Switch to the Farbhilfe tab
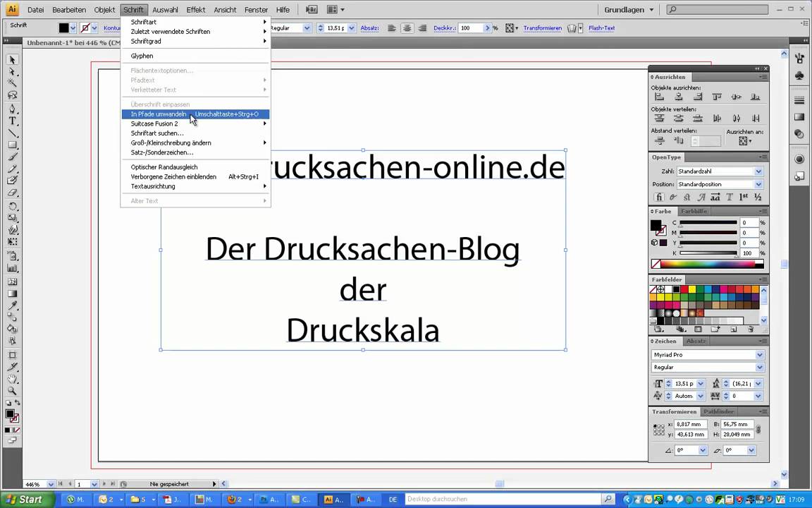812x508 pixels. click(x=693, y=212)
